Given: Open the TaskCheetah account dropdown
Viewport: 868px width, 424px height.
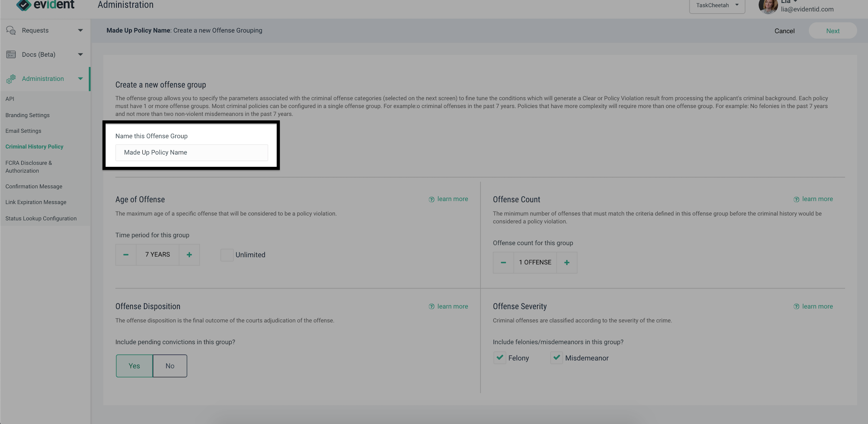Looking at the screenshot, I should [x=717, y=5].
